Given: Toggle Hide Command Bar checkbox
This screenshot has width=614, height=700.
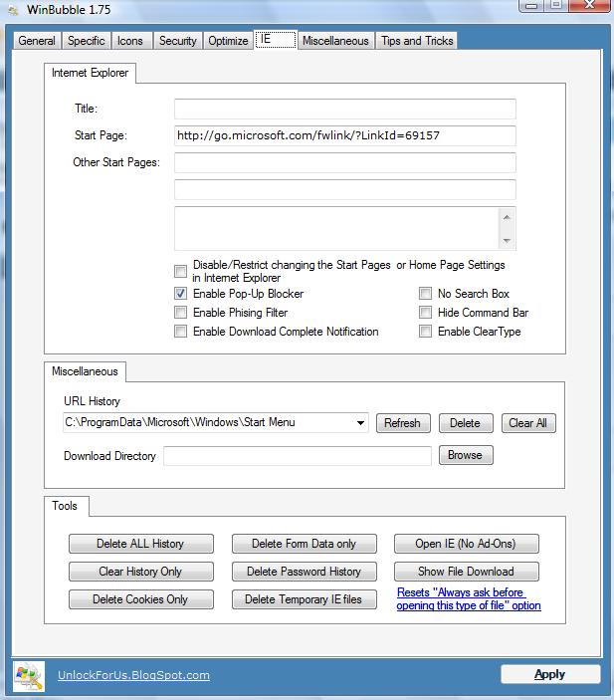Looking at the screenshot, I should pyautogui.click(x=425, y=312).
